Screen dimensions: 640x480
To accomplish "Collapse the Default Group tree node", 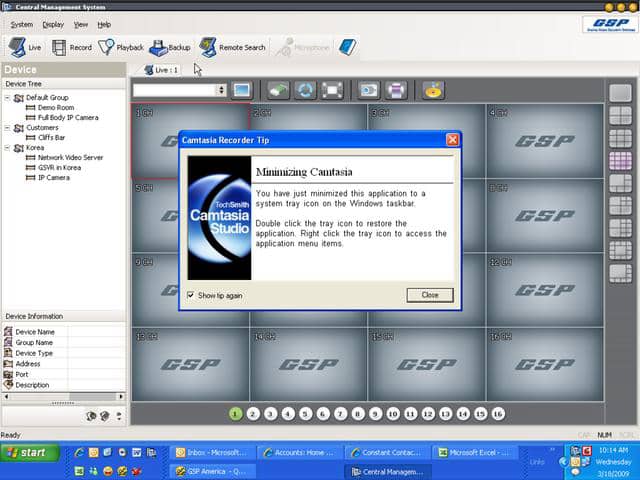I will tap(8, 98).
